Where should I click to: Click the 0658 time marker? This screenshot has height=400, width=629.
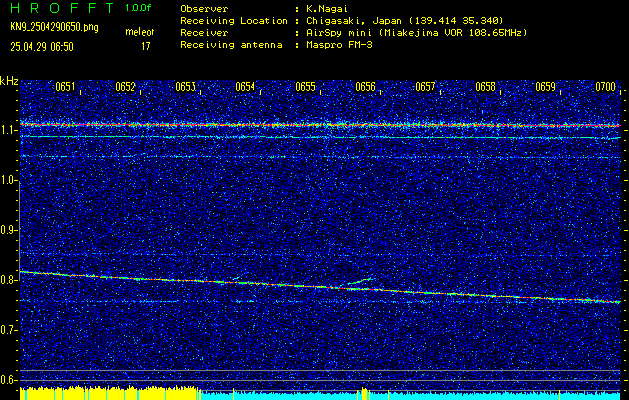(x=485, y=87)
